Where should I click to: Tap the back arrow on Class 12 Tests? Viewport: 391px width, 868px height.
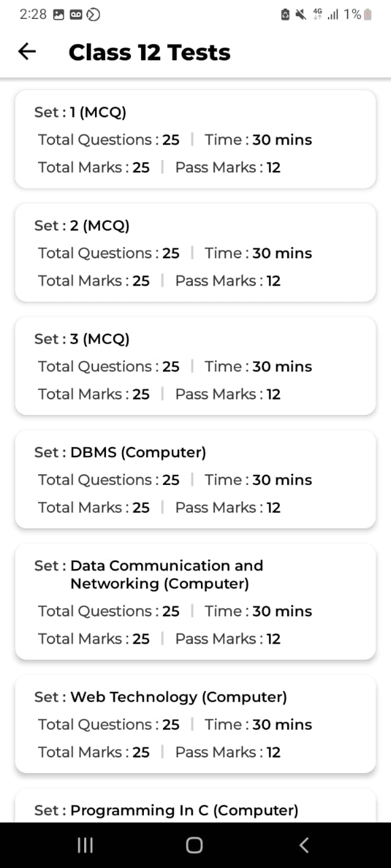[26, 52]
